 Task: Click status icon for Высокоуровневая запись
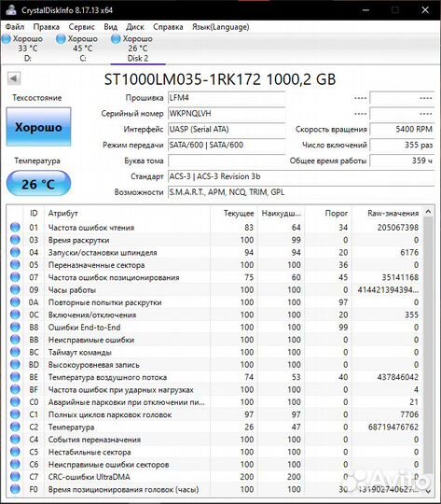point(15,365)
